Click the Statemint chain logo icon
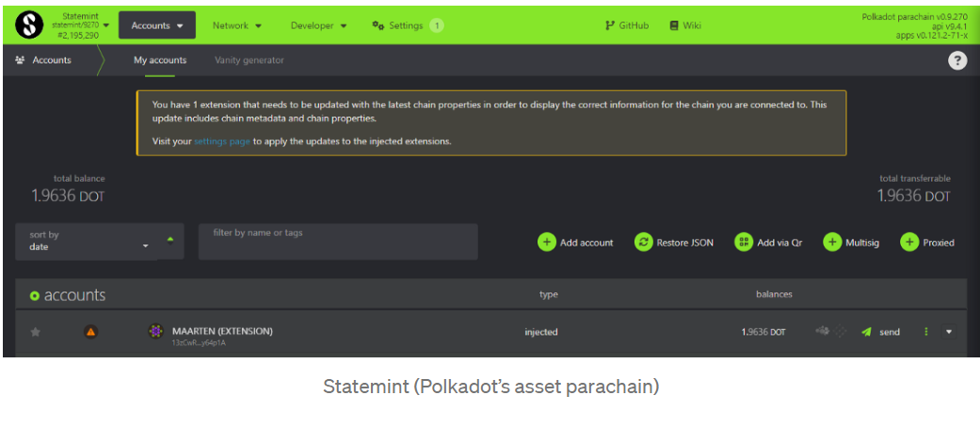 click(31, 25)
